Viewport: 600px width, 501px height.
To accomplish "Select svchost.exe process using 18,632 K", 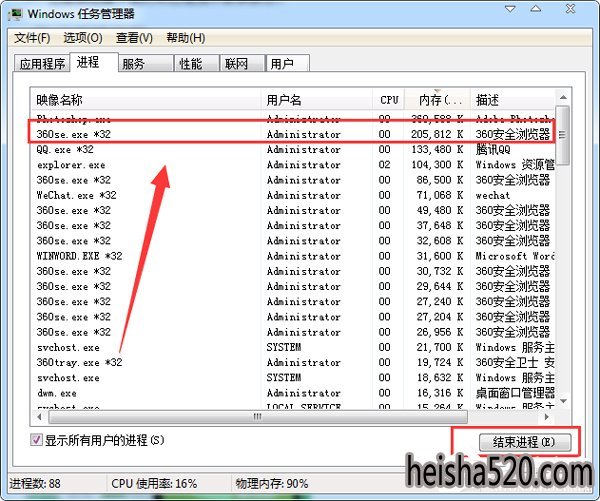I will point(293,378).
